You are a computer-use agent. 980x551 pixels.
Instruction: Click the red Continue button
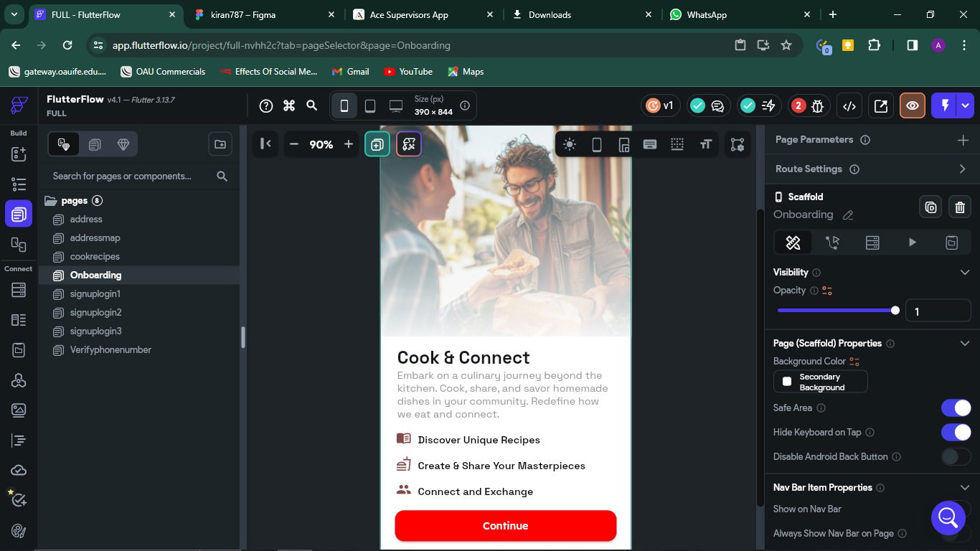(x=505, y=525)
